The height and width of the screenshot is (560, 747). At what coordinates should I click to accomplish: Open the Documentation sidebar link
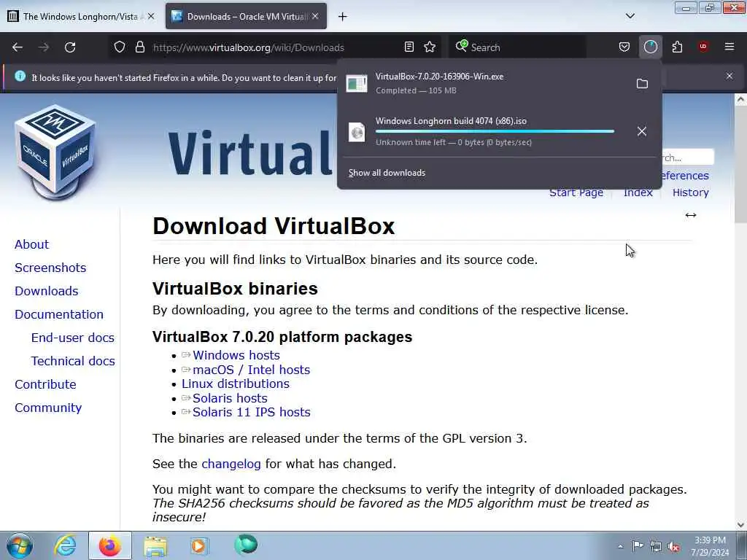point(59,314)
